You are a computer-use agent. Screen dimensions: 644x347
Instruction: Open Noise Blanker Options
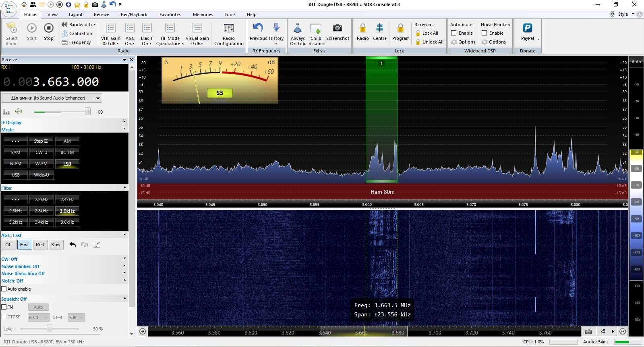click(x=494, y=42)
